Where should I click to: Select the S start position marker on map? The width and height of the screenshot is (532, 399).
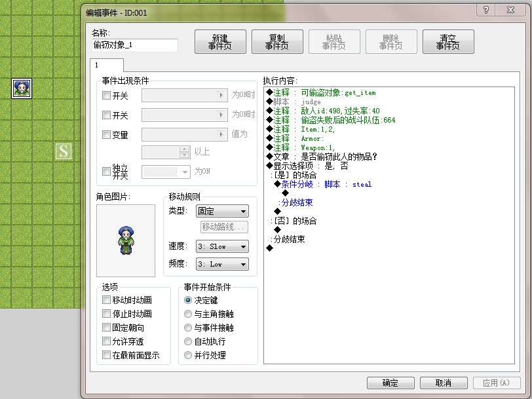(x=64, y=151)
